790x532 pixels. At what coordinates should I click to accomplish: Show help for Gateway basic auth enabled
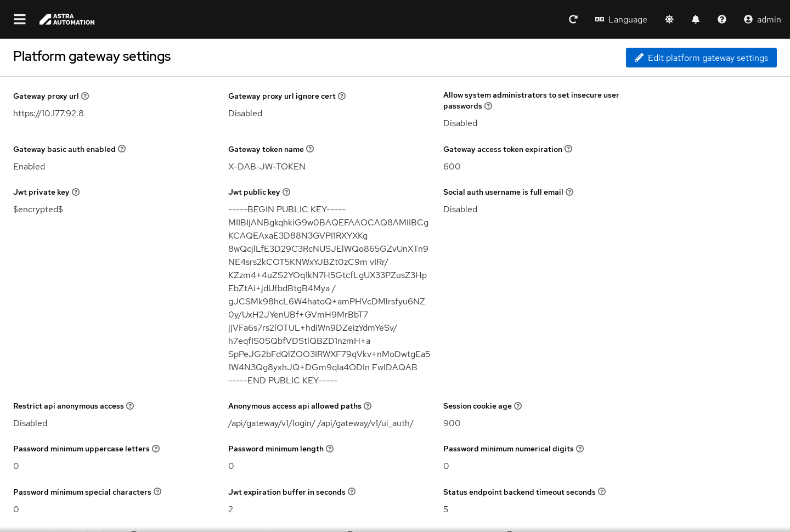click(x=122, y=149)
